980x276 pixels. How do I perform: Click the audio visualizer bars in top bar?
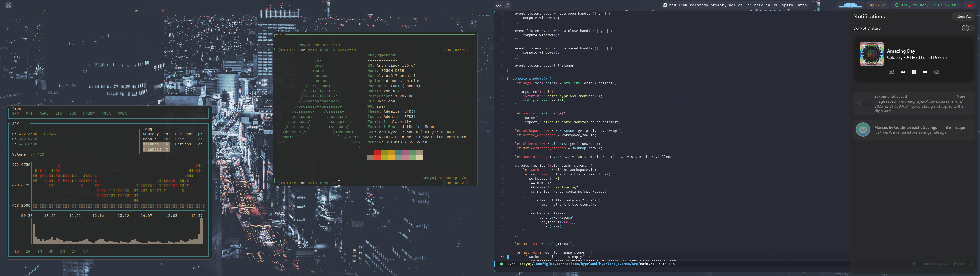click(850, 5)
